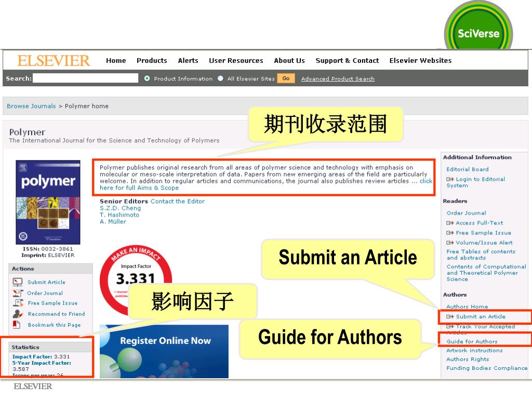Viewport: 532px width, 399px height.
Task: Click the Bookmark this Page icon
Action: click(17, 324)
